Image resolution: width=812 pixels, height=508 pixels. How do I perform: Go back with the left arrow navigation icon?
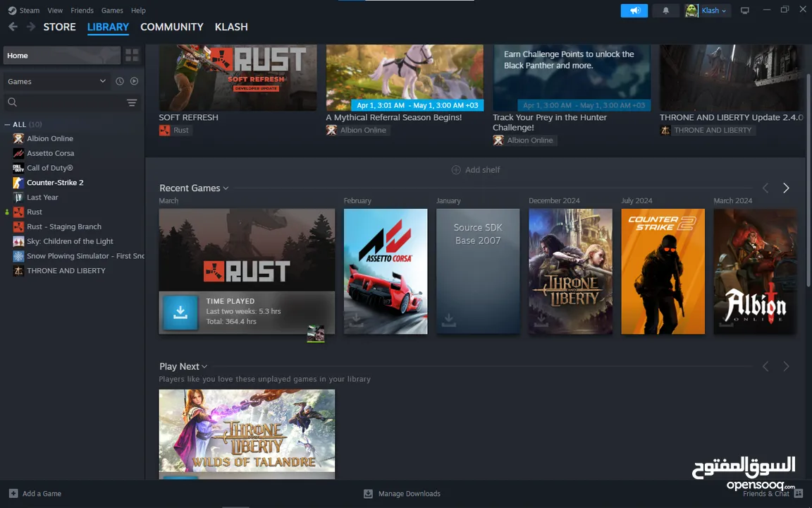pos(13,26)
